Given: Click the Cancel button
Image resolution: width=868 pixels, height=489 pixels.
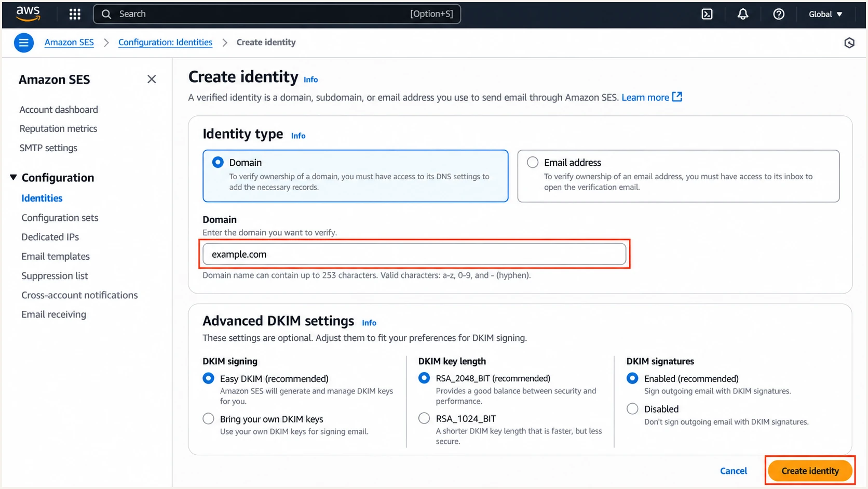Looking at the screenshot, I should click(x=733, y=471).
